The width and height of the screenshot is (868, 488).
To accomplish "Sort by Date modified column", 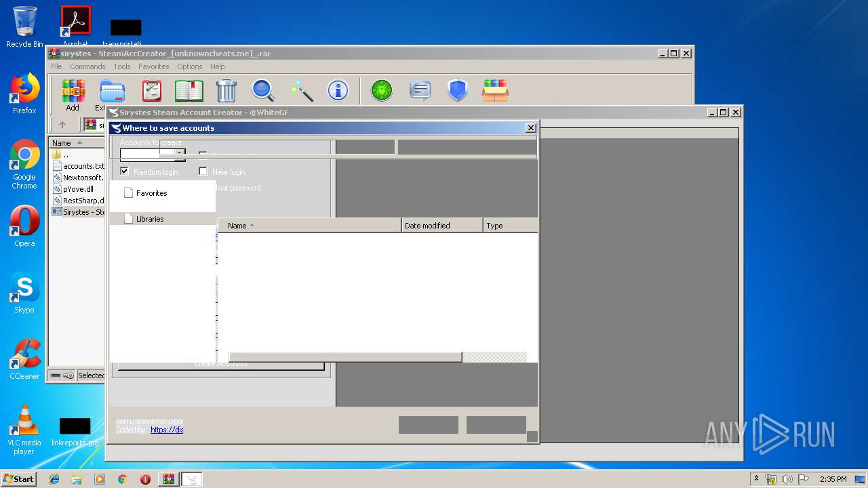I will pos(442,226).
